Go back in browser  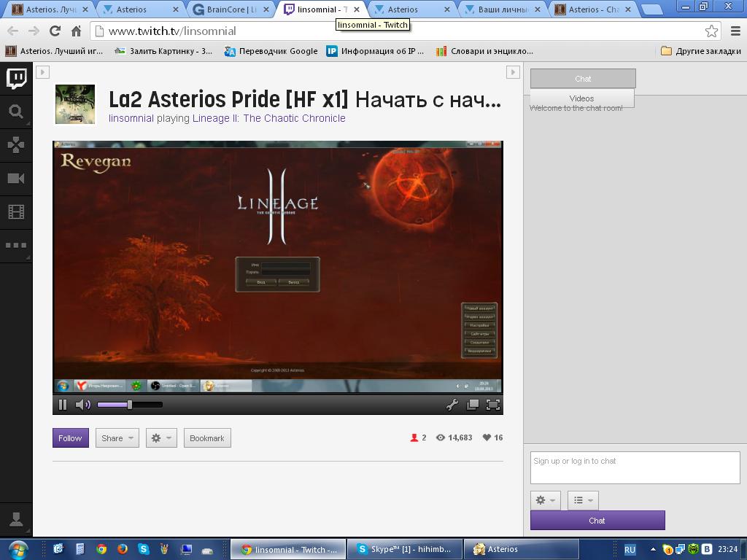pos(13,31)
